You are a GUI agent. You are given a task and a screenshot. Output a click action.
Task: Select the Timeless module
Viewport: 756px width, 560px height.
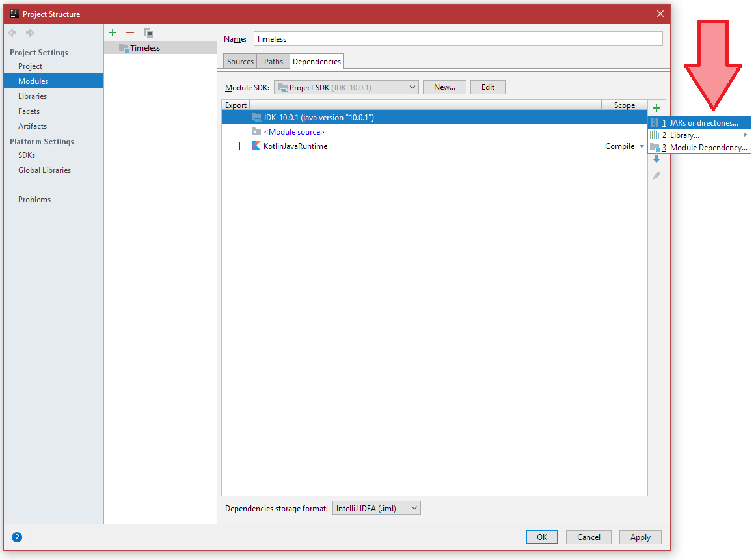pos(160,47)
